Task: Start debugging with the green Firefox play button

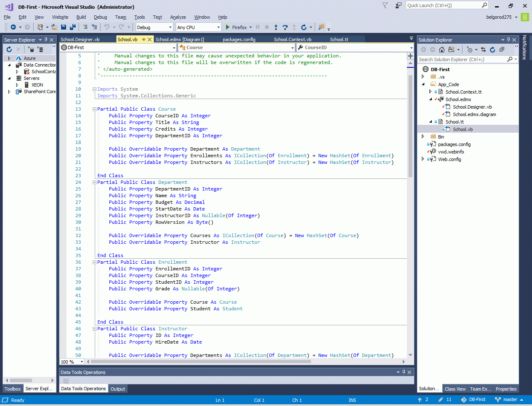Action: click(x=228, y=27)
